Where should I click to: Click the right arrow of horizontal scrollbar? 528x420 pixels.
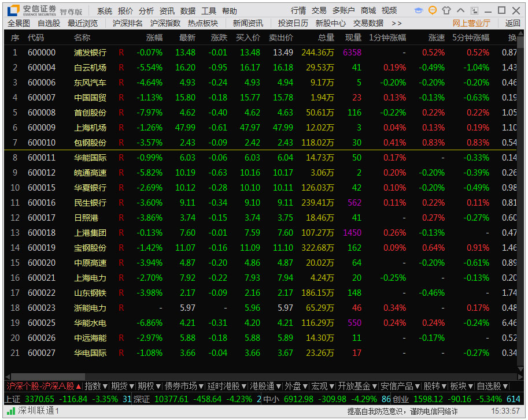(520, 377)
